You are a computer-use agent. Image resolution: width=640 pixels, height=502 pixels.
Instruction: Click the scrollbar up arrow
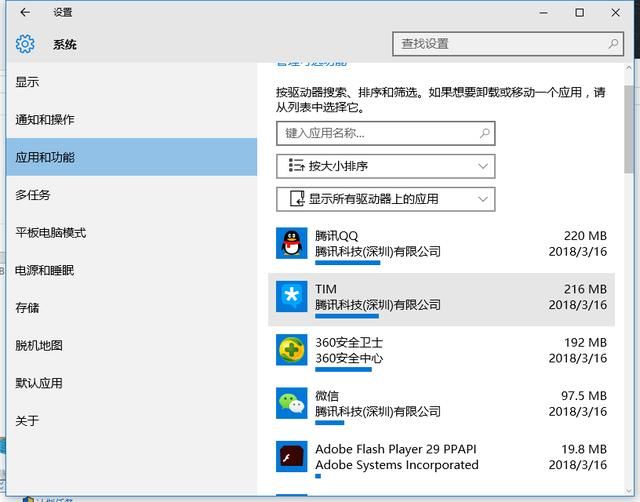[x=629, y=68]
